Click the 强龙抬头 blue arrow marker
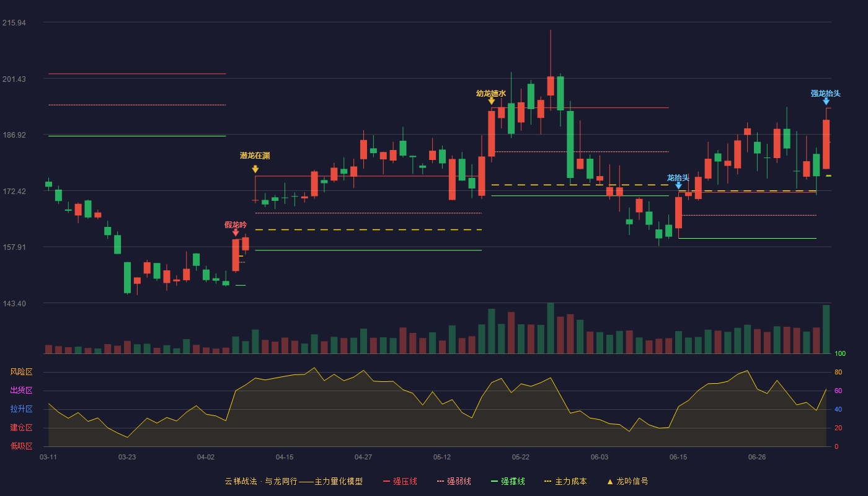 826,101
